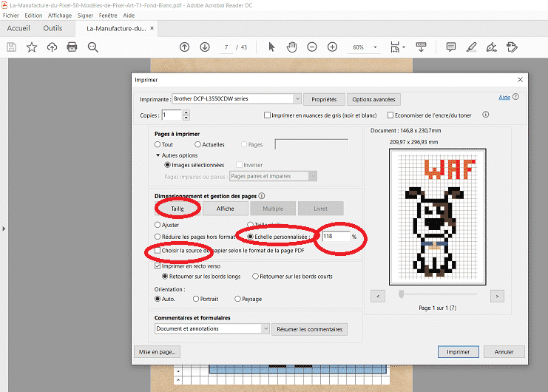Viewport: 548px width, 392px height.
Task: Click info icon next to Economiser de l'encre
Action: [x=485, y=115]
